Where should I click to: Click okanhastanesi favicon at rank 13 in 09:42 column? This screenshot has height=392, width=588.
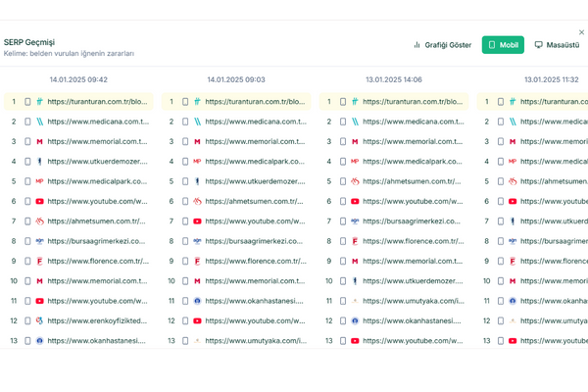coord(39,341)
